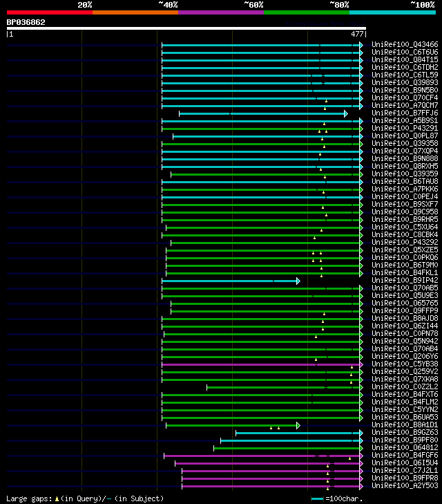
Task: Click hit label UniRef100_P43291
Action: pyautogui.click(x=405, y=129)
